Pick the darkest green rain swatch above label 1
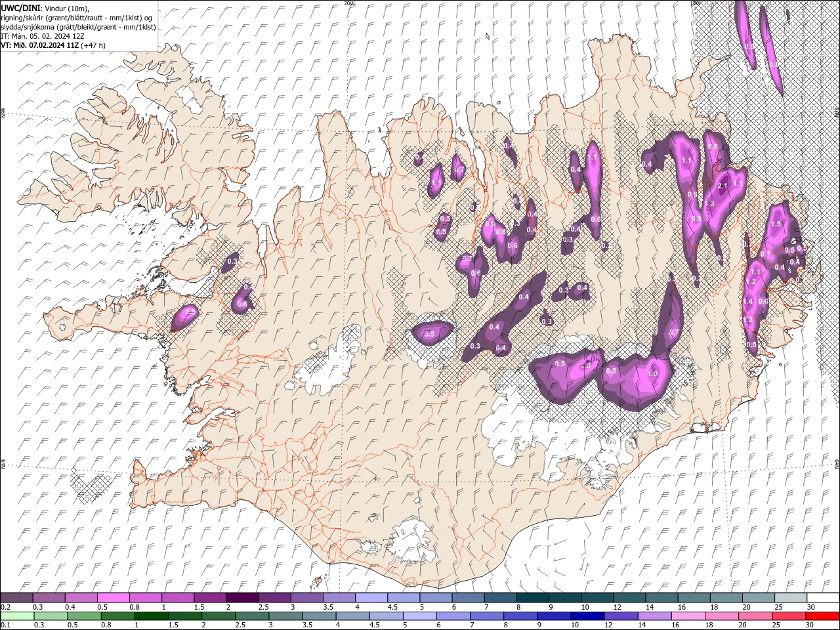The width and height of the screenshot is (840, 630). [152, 616]
